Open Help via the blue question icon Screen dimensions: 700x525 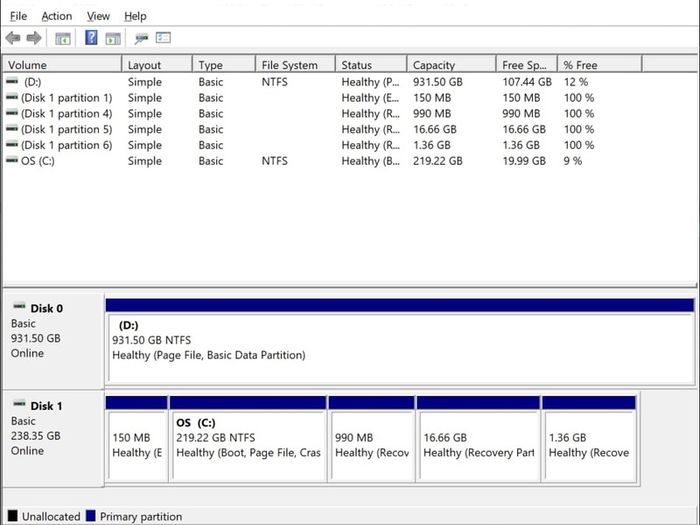(x=91, y=38)
